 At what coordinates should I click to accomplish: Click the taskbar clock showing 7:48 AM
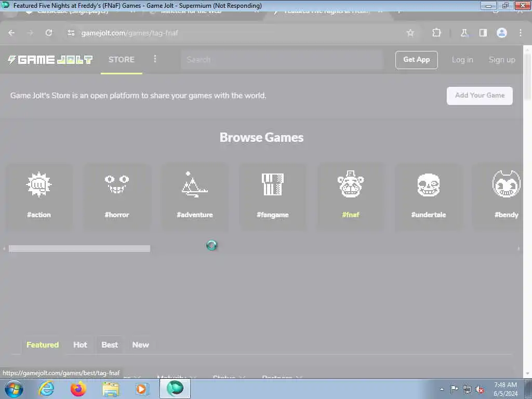click(x=506, y=389)
